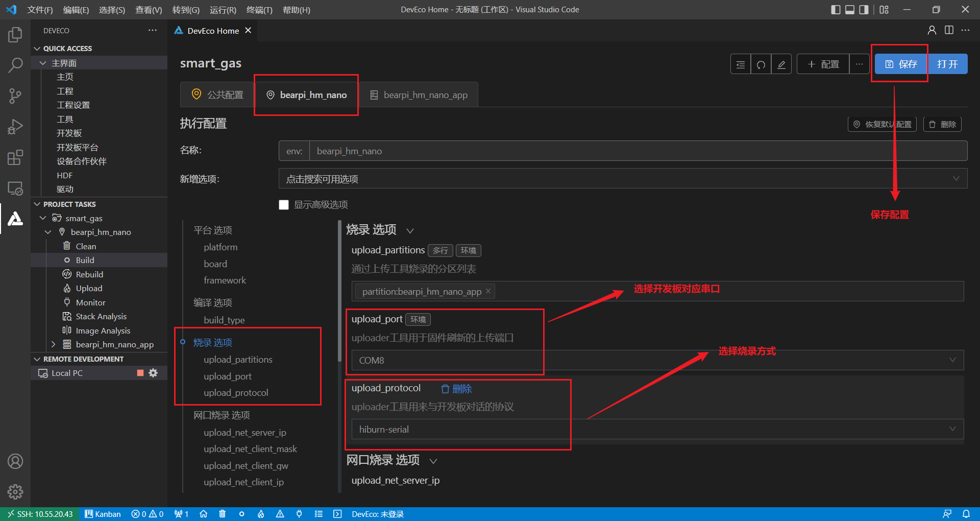This screenshot has width=980, height=521.
Task: Click the Build task in project tasks
Action: click(x=85, y=260)
